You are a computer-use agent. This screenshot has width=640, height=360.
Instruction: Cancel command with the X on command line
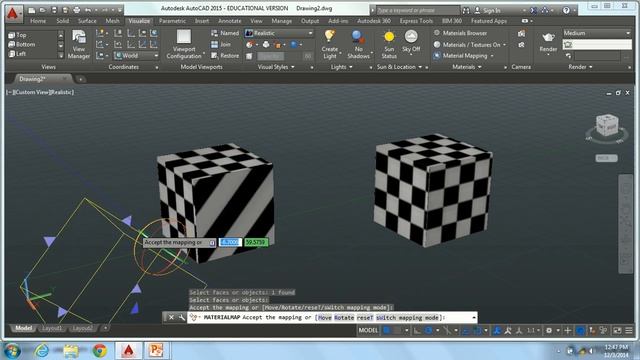(171, 318)
